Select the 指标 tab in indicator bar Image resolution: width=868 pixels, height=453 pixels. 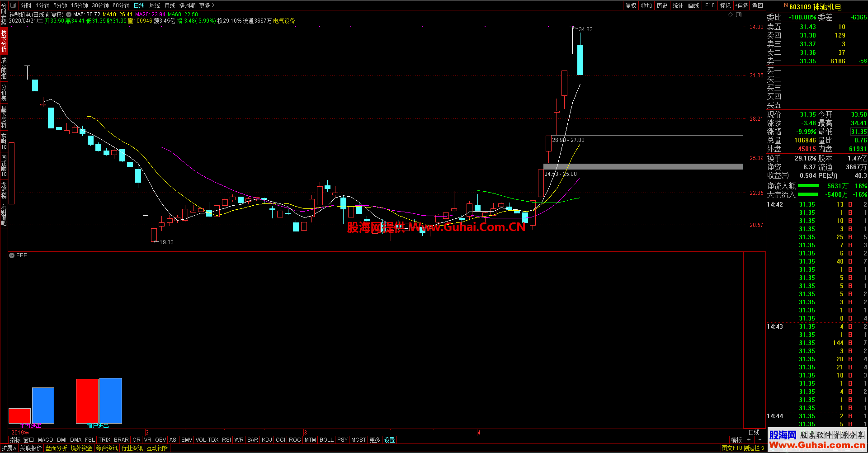[15, 440]
